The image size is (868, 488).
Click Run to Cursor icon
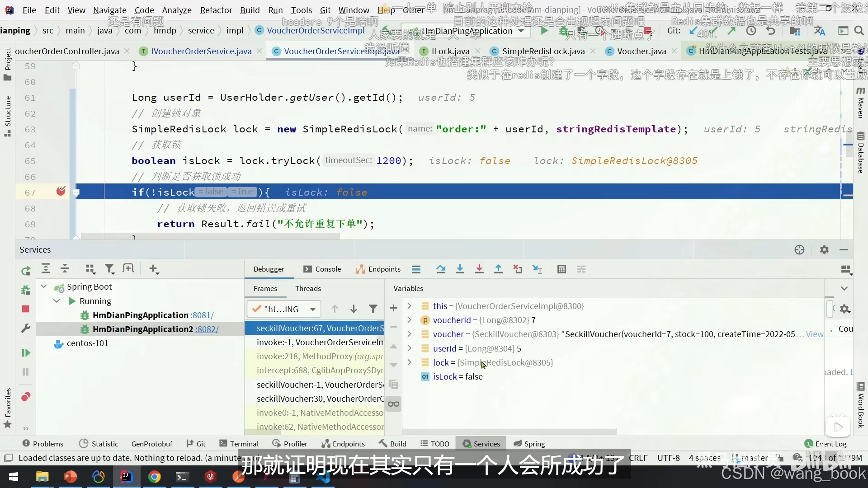click(537, 269)
